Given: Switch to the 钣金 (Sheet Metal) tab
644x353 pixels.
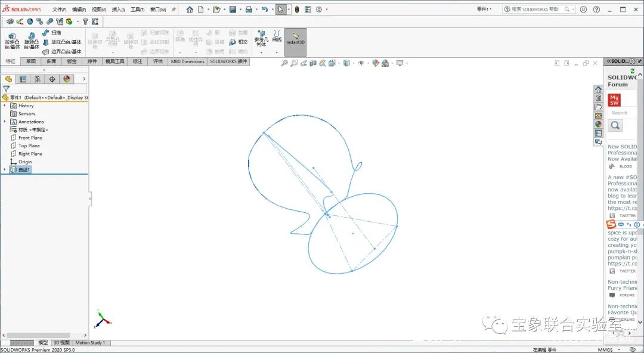Looking at the screenshot, I should (x=72, y=61).
